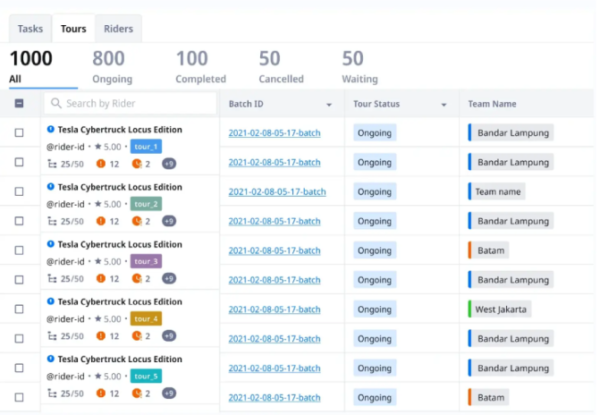600x415 pixels.
Task: Click the +9 badge in the tour_1 row
Action: [x=169, y=164]
